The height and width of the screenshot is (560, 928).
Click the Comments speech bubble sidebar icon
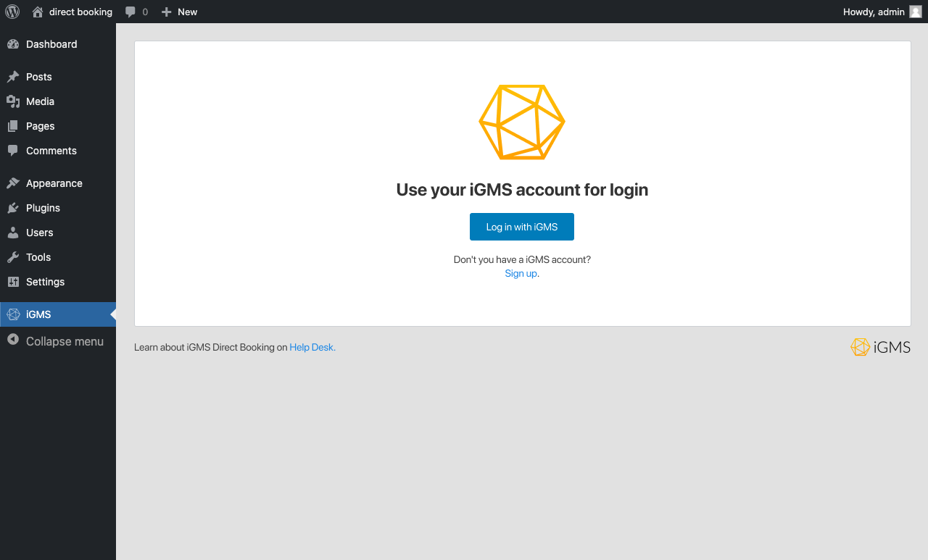tap(13, 151)
